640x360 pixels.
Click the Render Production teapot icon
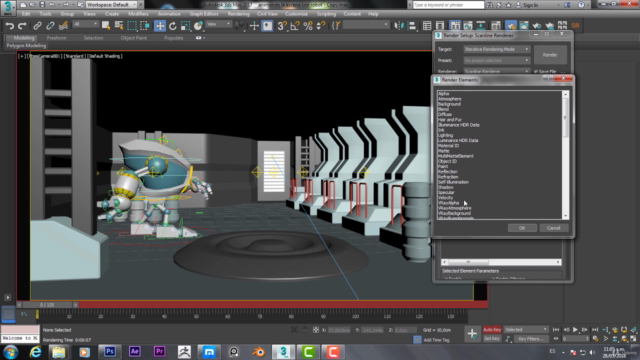(x=537, y=26)
